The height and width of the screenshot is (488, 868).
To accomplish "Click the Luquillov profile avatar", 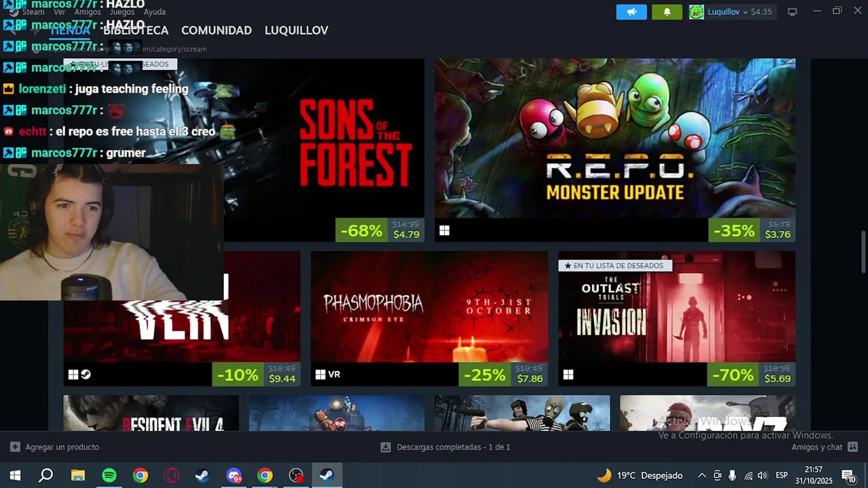I will coord(696,12).
